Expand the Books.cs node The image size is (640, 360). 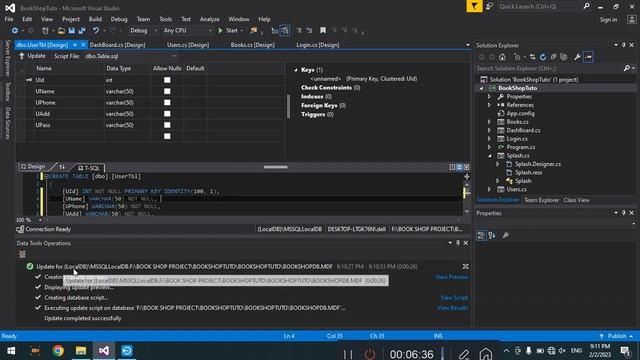489,122
